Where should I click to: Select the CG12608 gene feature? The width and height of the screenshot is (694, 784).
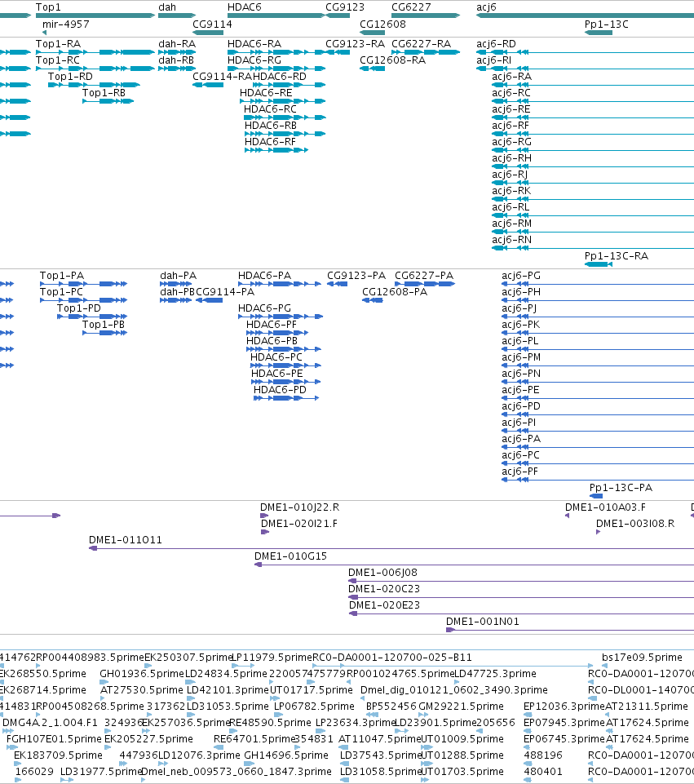coord(372,33)
